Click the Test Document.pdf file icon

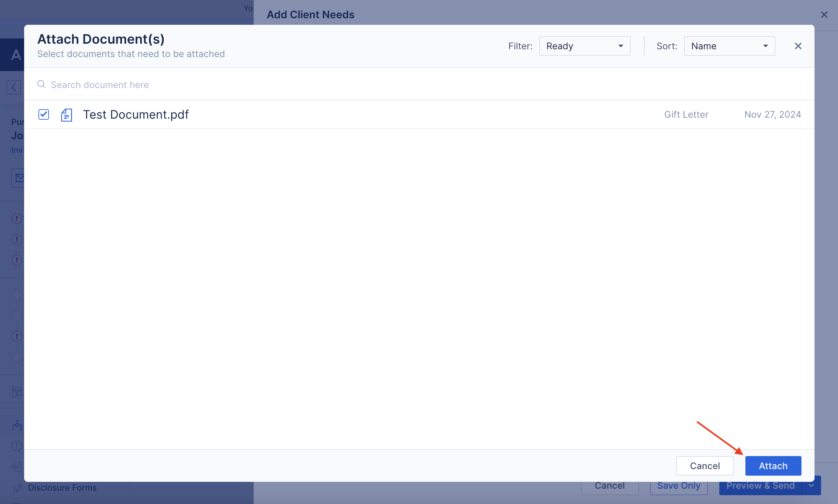(67, 115)
